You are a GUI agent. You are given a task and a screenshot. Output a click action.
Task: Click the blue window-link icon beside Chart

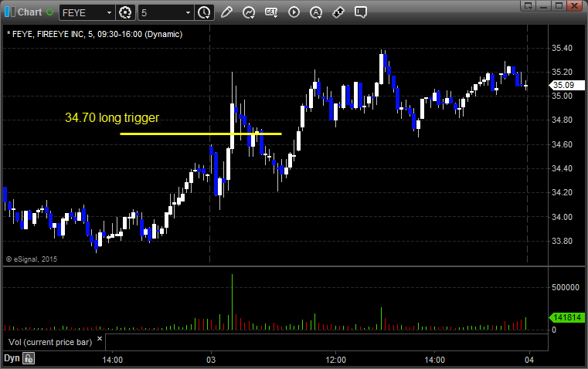(x=10, y=12)
